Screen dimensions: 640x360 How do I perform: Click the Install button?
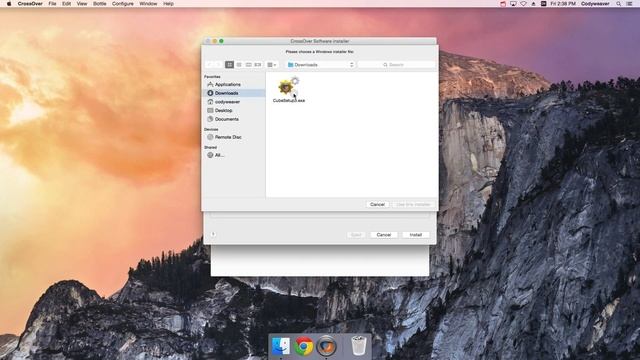[x=416, y=235]
